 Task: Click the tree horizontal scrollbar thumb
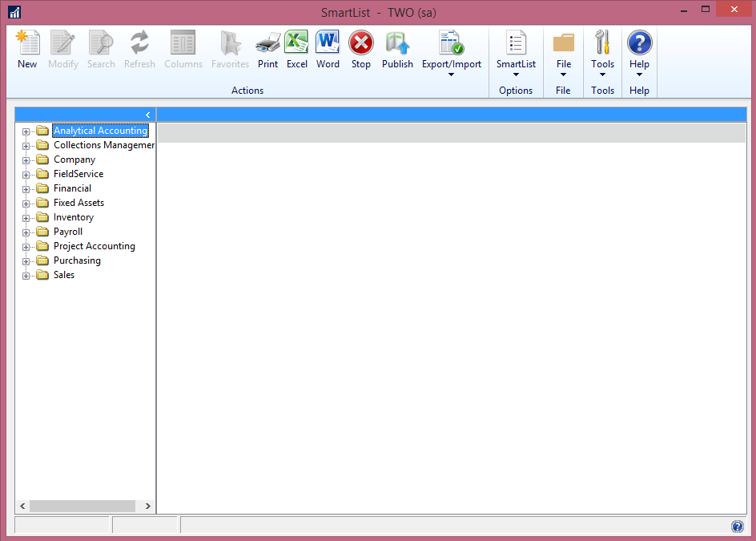[x=82, y=506]
